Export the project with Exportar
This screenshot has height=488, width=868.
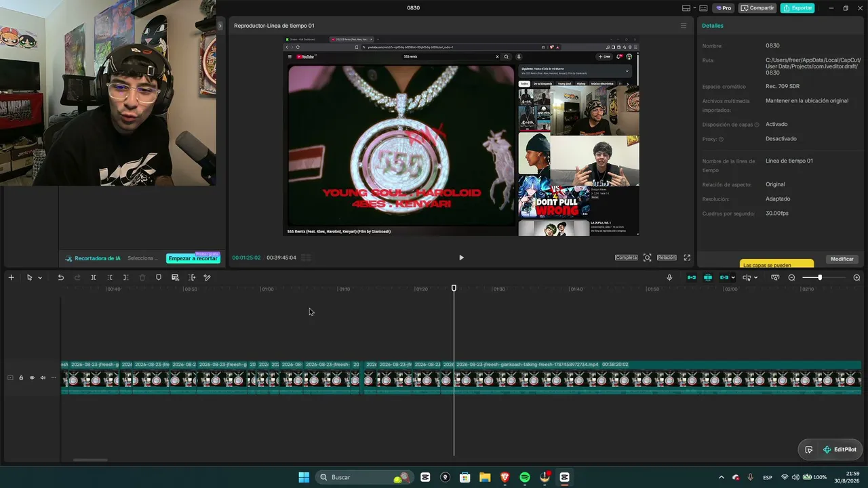(797, 8)
